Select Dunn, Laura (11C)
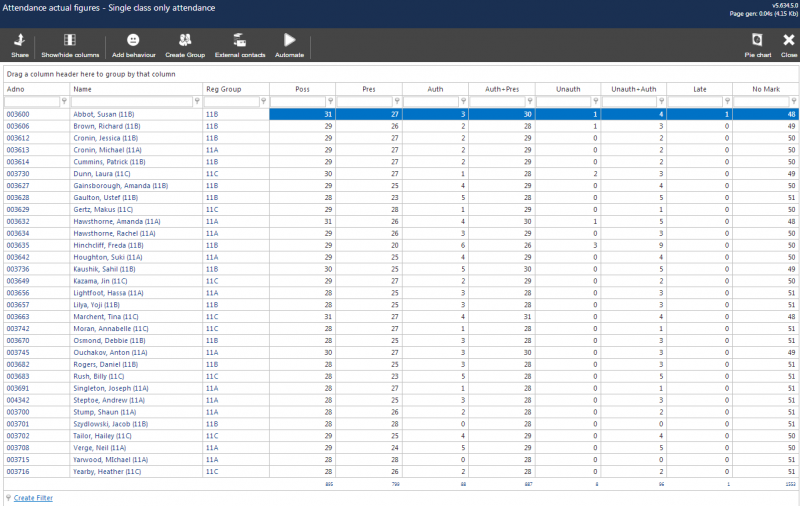 coord(102,173)
